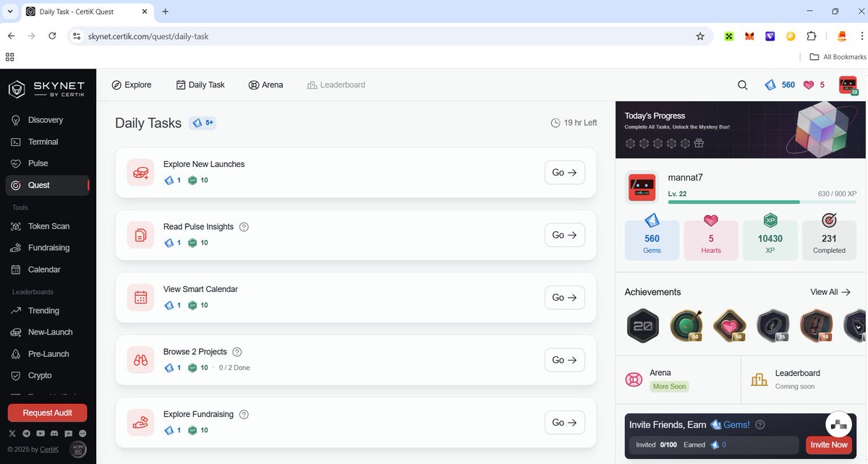Open the Discord social icon

point(54,433)
